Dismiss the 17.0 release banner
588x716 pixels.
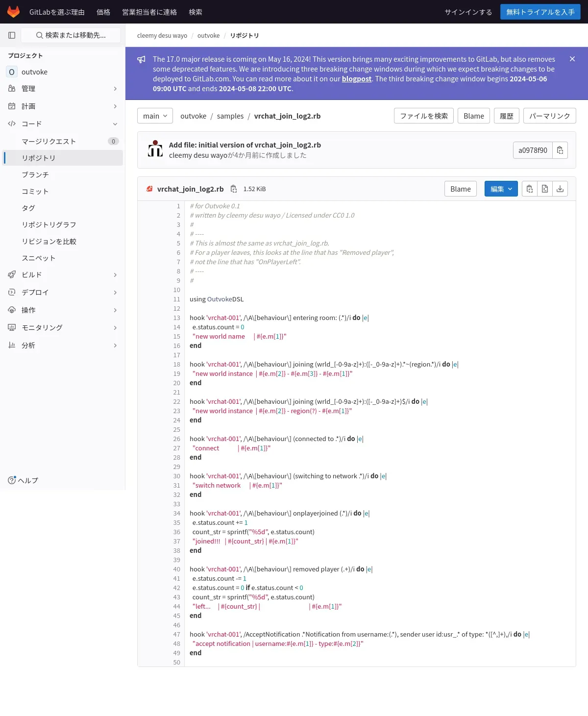tap(572, 59)
